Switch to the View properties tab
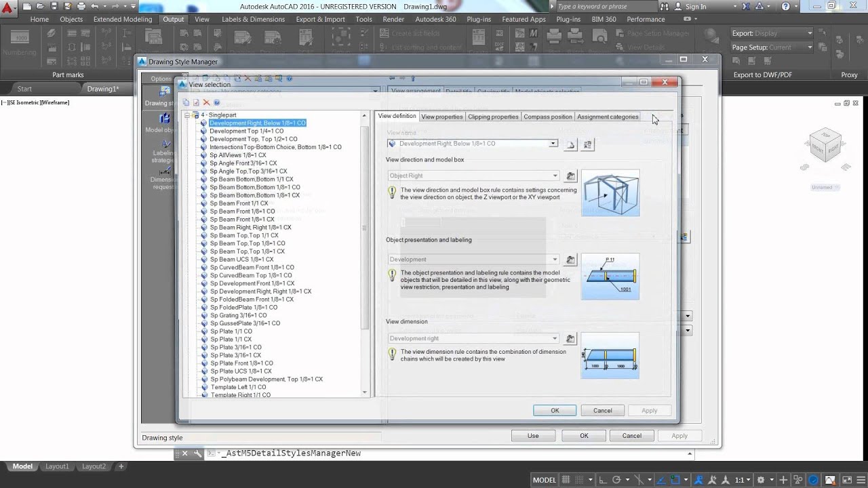The image size is (868, 488). tap(441, 117)
